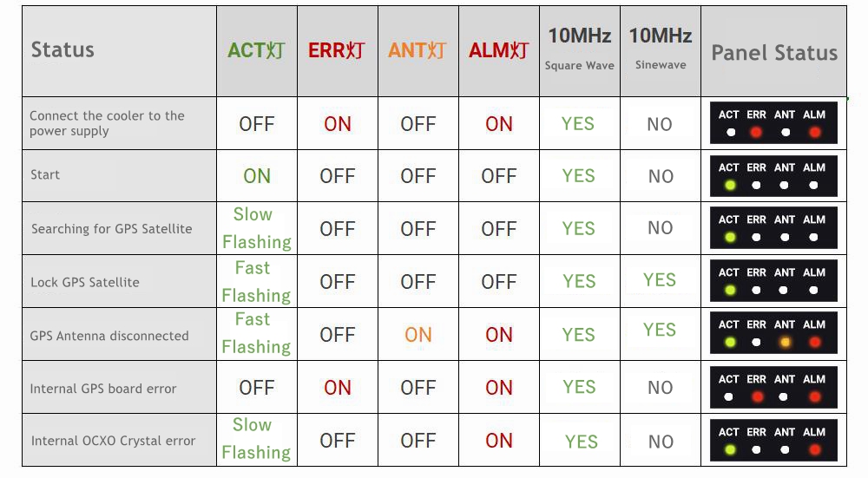Click red ERR LED in cooler power supply row

[x=756, y=133]
